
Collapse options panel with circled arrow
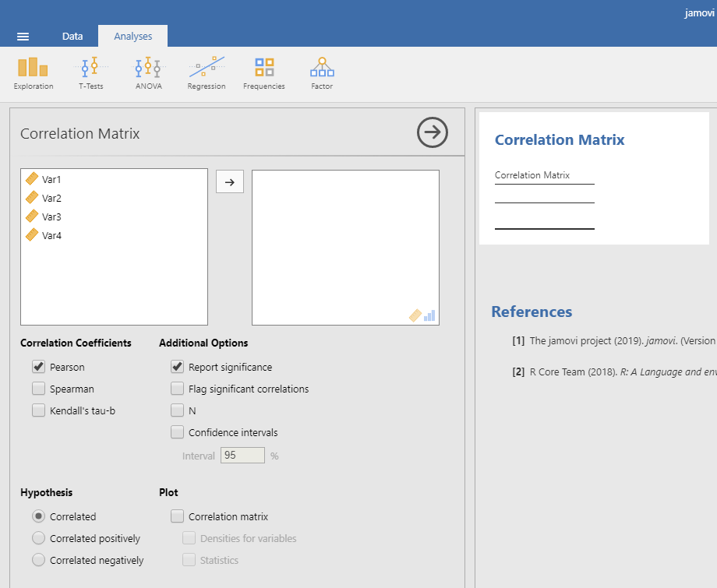click(x=433, y=132)
